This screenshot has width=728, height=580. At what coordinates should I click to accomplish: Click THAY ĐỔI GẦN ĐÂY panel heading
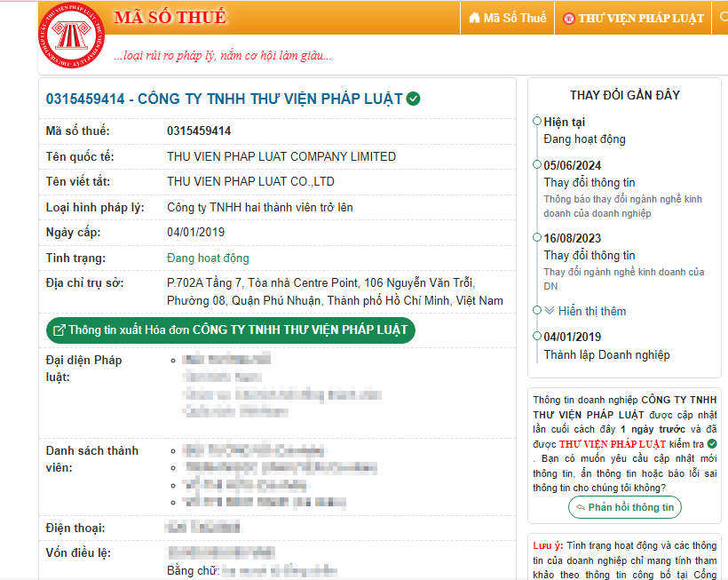[624, 95]
